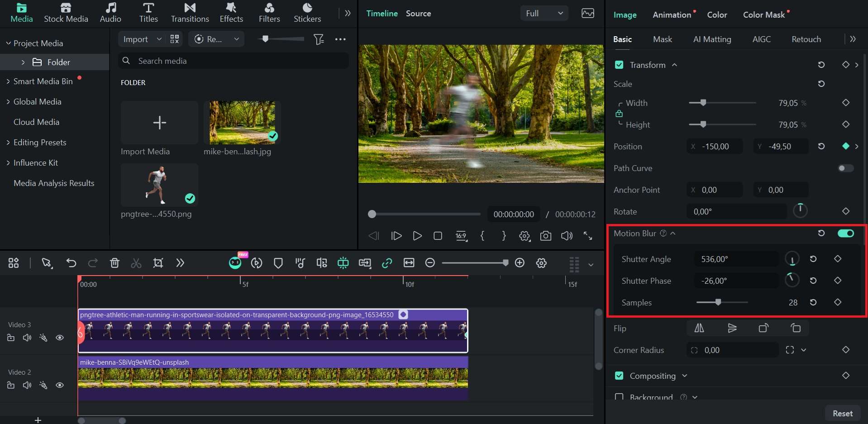Click the AI assistant icon with FREE badge
Screen dimensions: 868x424
(236, 262)
